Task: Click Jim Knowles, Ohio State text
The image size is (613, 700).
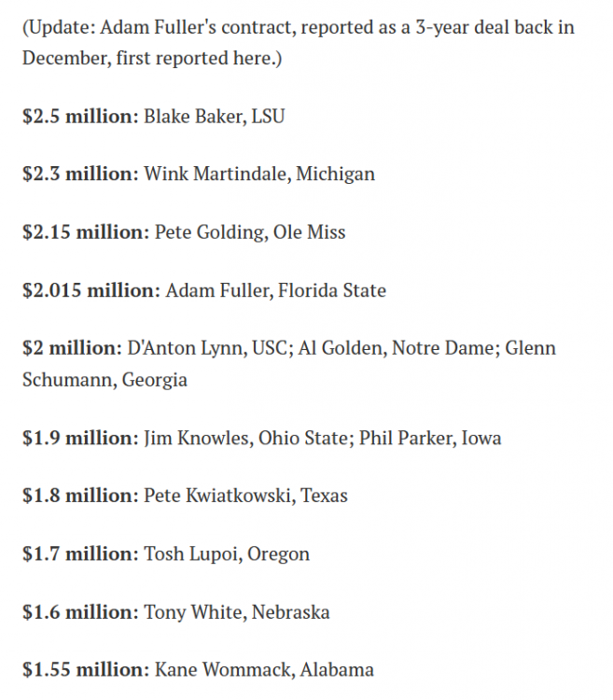Action: click(x=247, y=438)
